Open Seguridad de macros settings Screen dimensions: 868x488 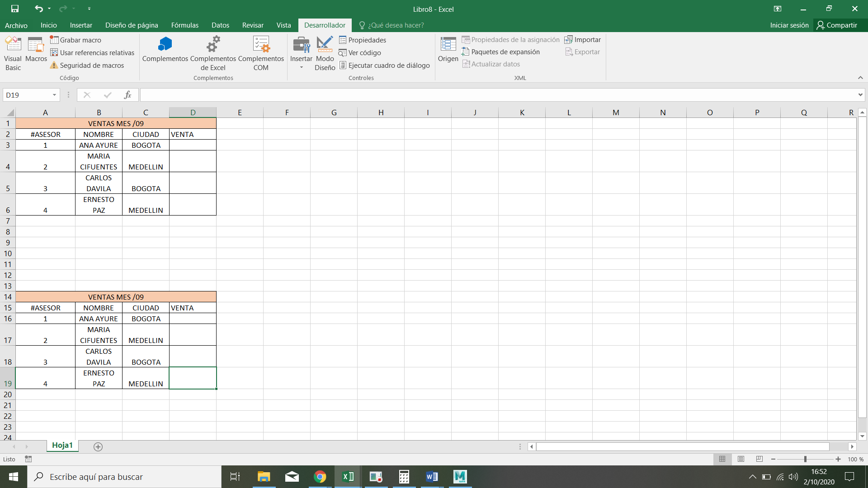(90, 65)
